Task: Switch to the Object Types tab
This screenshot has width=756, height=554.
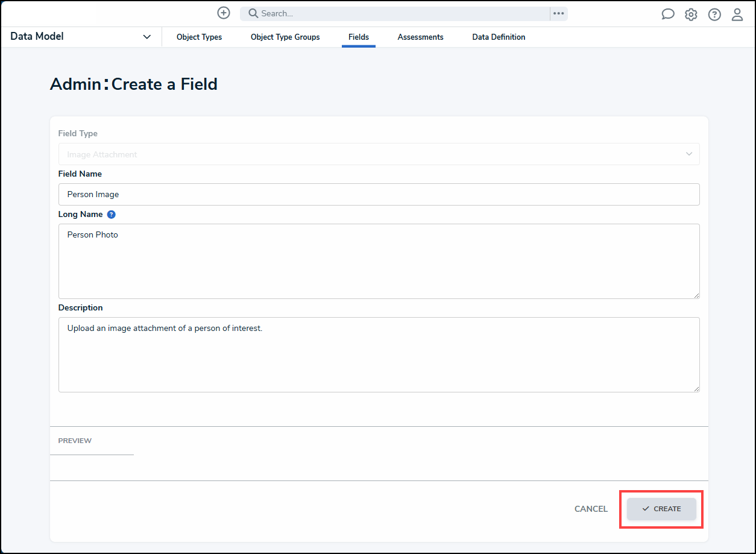Action: [199, 37]
